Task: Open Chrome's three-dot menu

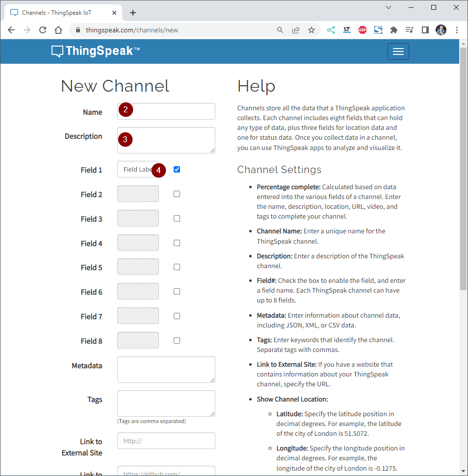Action: 457,30
